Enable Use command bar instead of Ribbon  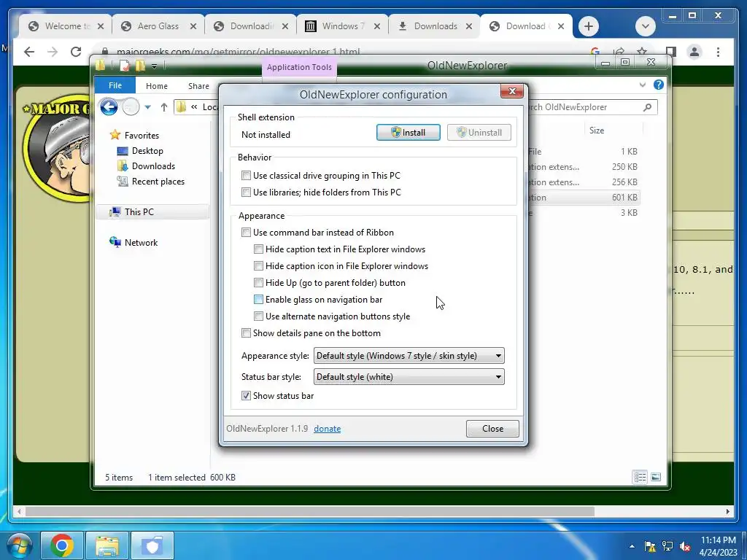[x=246, y=233]
